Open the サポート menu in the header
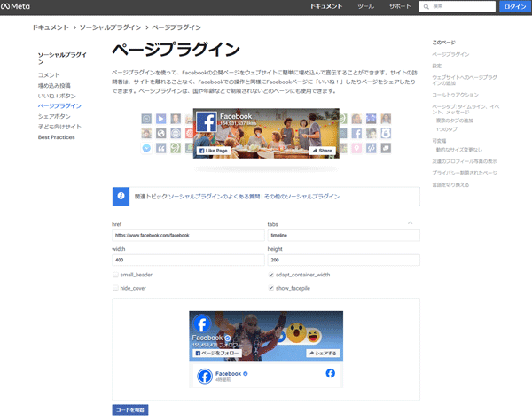532x420 pixels. click(400, 6)
